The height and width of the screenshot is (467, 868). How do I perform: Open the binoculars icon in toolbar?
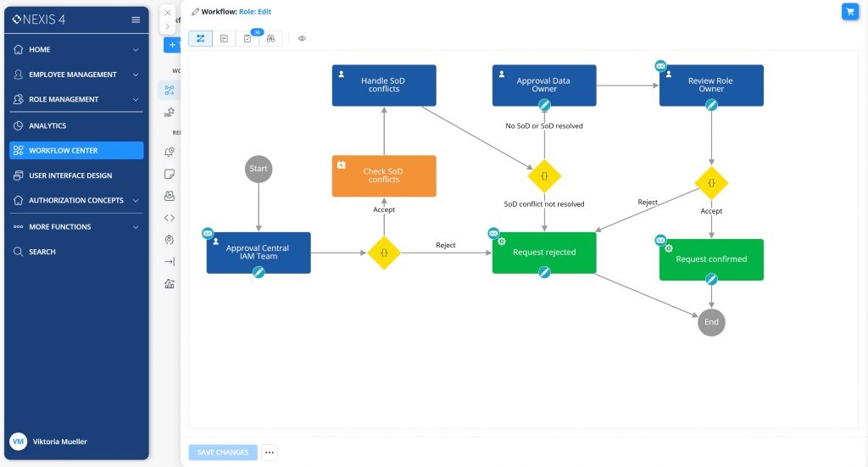270,38
